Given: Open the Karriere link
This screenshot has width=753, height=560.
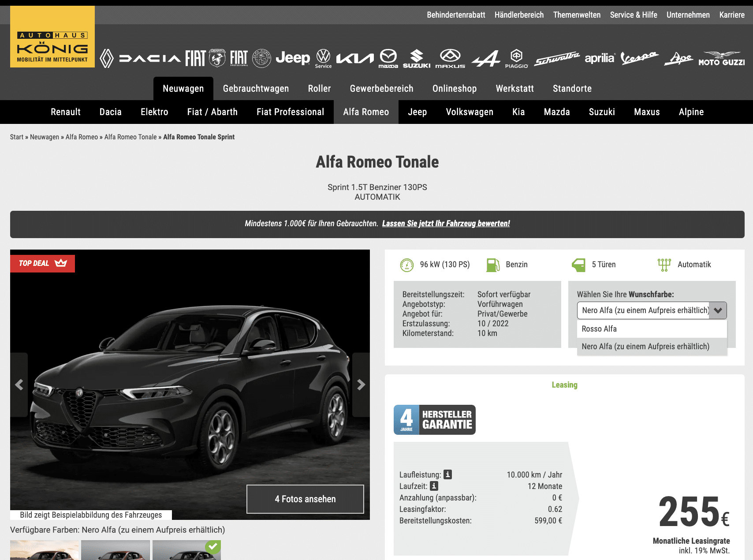Looking at the screenshot, I should coord(732,15).
